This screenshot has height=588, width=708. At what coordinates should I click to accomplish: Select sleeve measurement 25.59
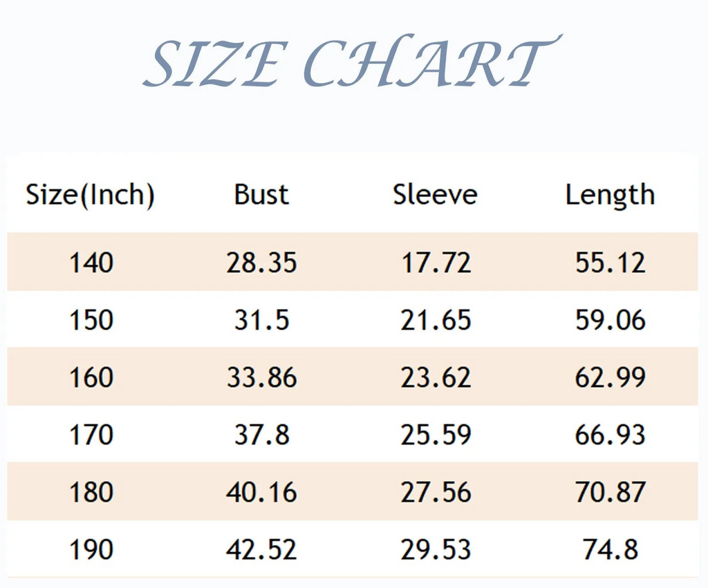click(x=436, y=435)
